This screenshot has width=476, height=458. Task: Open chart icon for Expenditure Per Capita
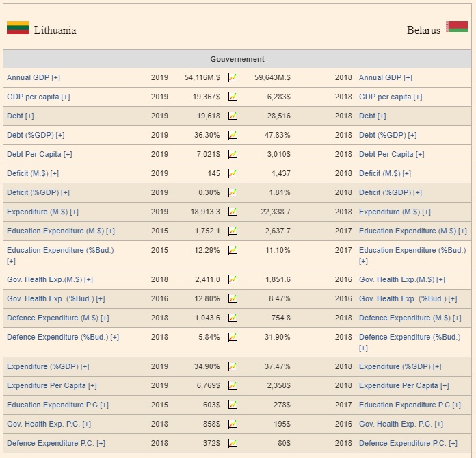(x=233, y=385)
